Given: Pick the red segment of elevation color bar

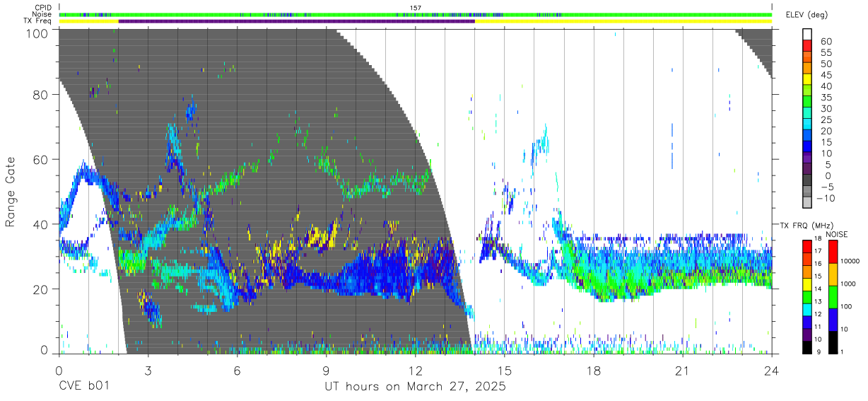Looking at the screenshot, I should [807, 46].
